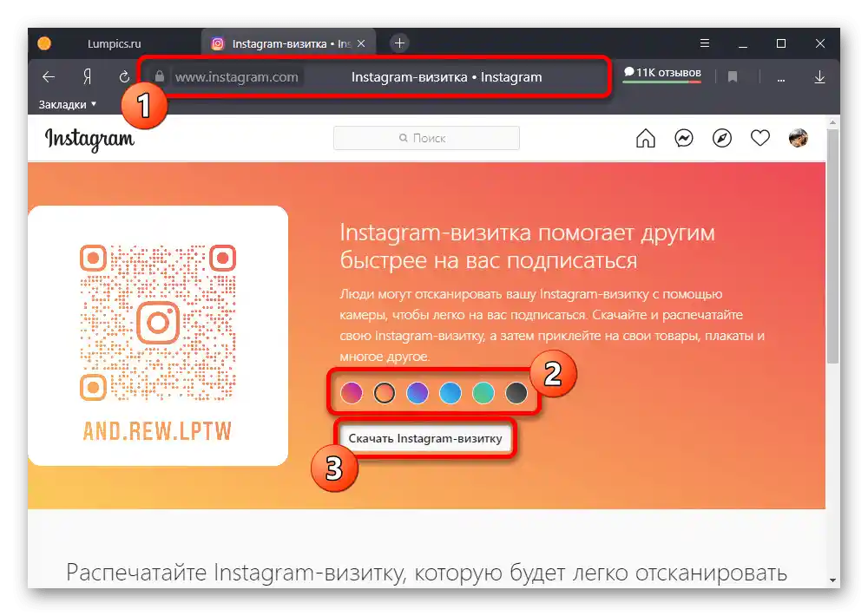This screenshot has height=616, width=868.
Task: Open downloads with the download arrow icon
Action: click(x=820, y=77)
